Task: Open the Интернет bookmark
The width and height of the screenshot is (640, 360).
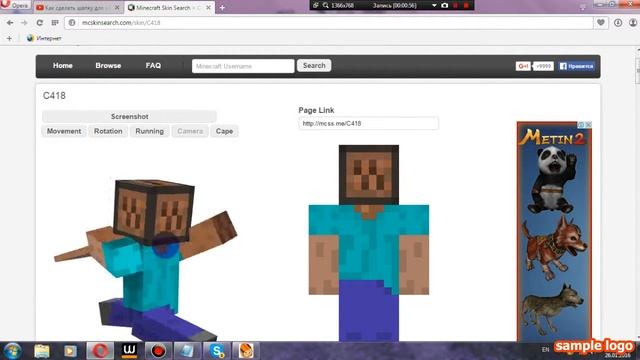Action: [x=44, y=38]
